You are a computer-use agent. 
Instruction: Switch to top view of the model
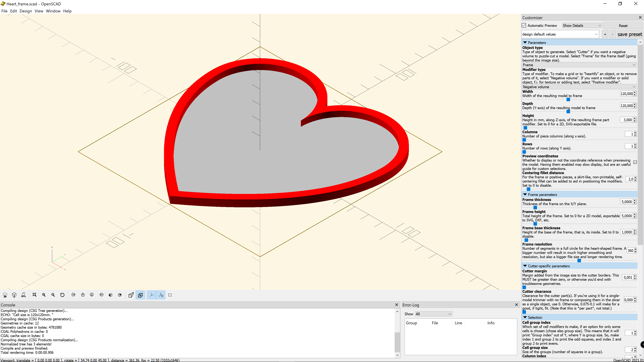click(x=83, y=295)
